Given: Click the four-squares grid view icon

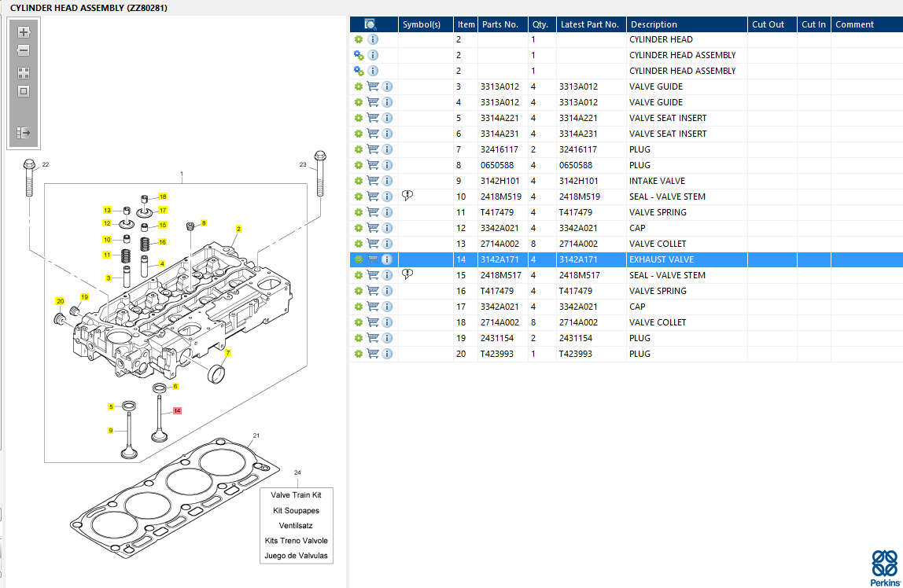Looking at the screenshot, I should click(x=24, y=72).
